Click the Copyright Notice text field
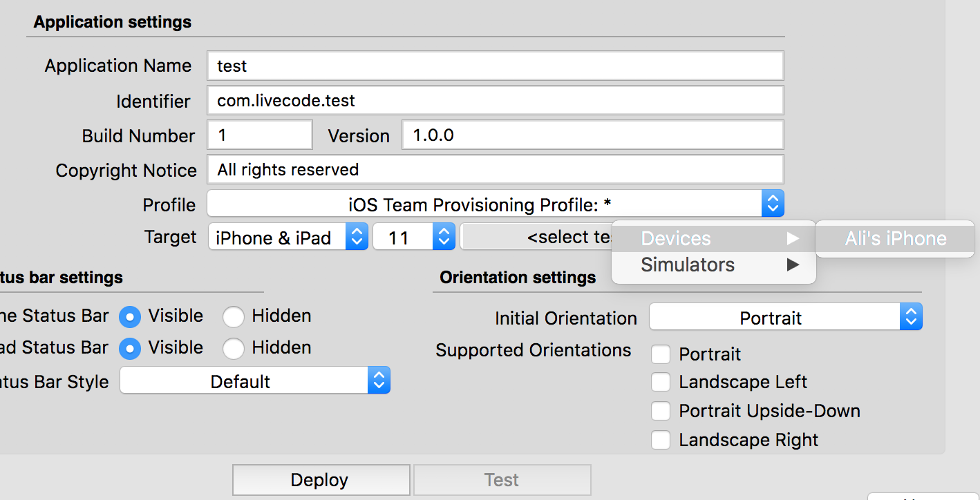The image size is (980, 500). (495, 169)
